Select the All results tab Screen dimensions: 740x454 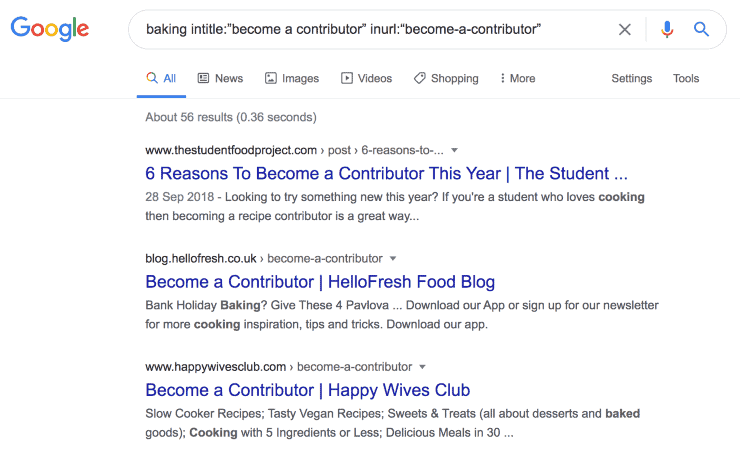(161, 78)
